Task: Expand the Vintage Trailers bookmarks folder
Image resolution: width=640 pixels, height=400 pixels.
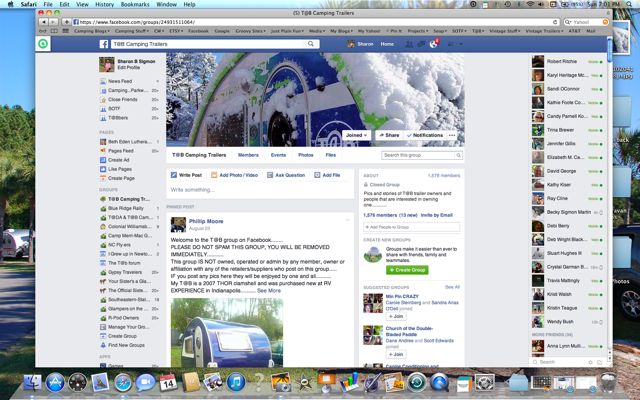Action: pos(542,31)
